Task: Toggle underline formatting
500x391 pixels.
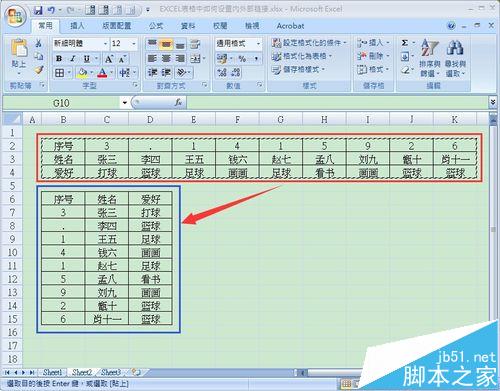Action: pos(87,59)
